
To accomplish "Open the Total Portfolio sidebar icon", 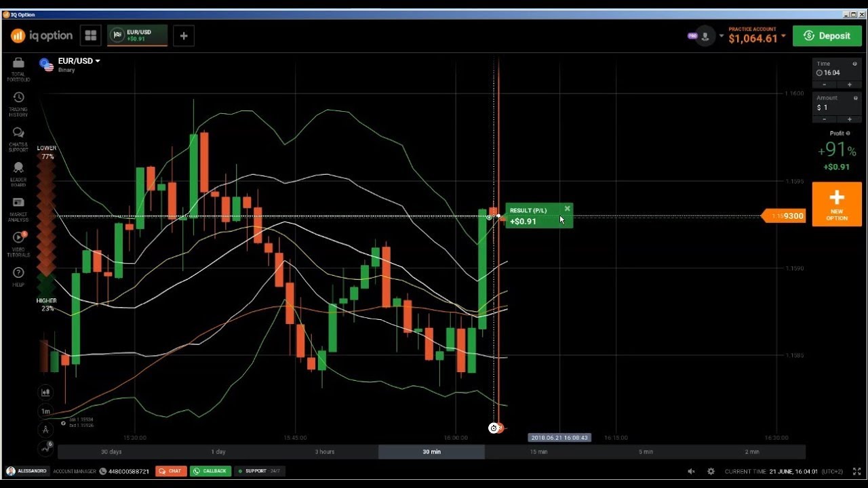I will click(x=18, y=69).
